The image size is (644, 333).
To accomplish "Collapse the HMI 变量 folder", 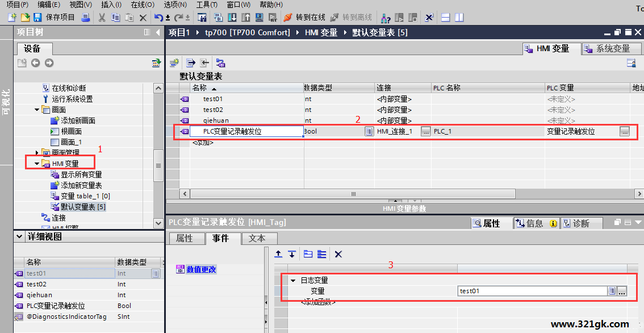I will click(37, 164).
